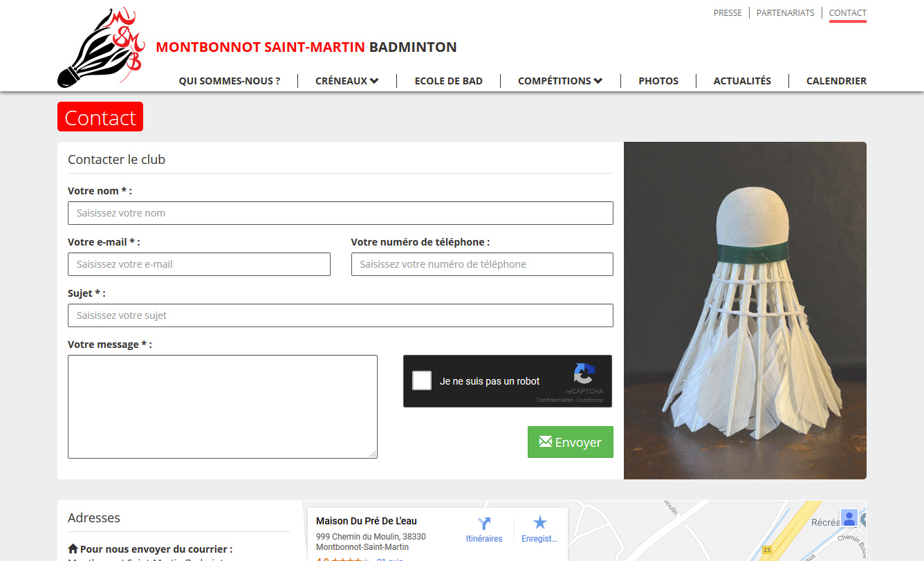Image resolution: width=924 pixels, height=561 pixels.
Task: Open reCAPTCHA Confidentialité link
Action: (x=555, y=400)
